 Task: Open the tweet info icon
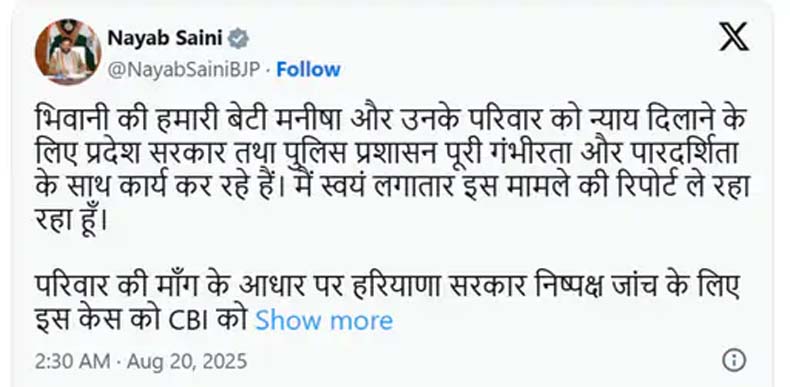[734, 361]
